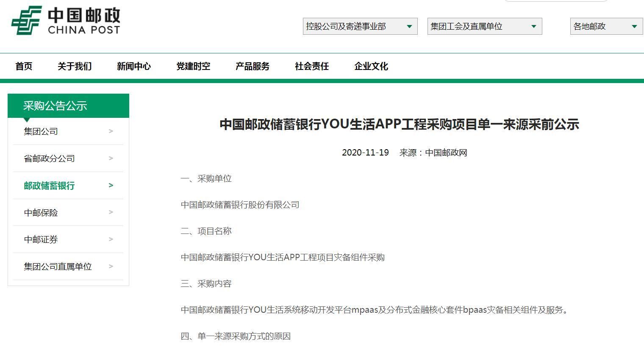Screen dimensions: 644x353
Task: Click the China Post logo
Action: pyautogui.click(x=66, y=20)
